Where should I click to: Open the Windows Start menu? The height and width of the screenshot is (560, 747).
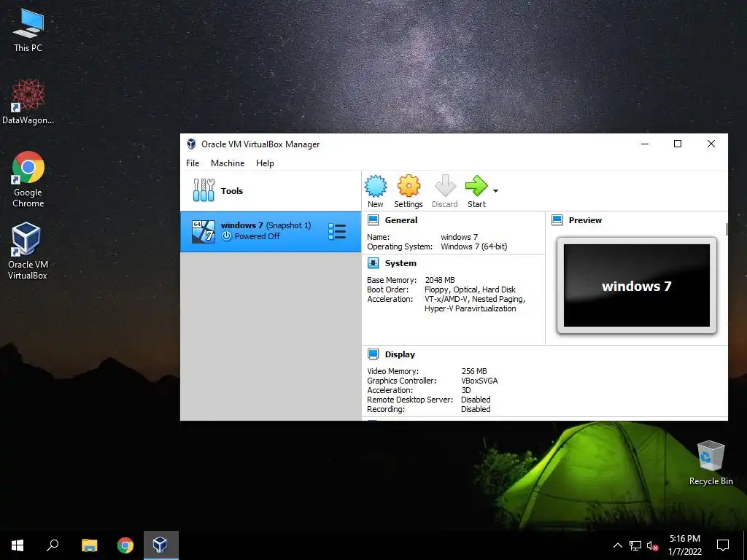coord(18,545)
